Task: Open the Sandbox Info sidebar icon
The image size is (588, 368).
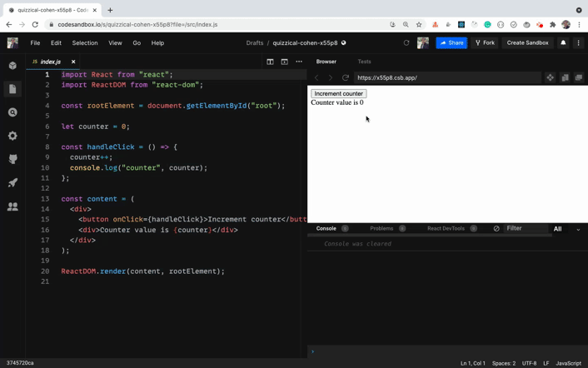Action: click(12, 66)
